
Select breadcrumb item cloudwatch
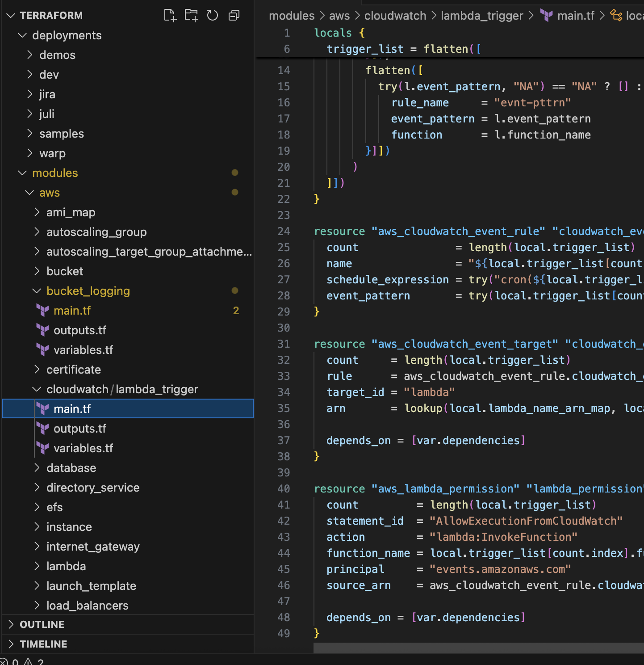coord(395,16)
